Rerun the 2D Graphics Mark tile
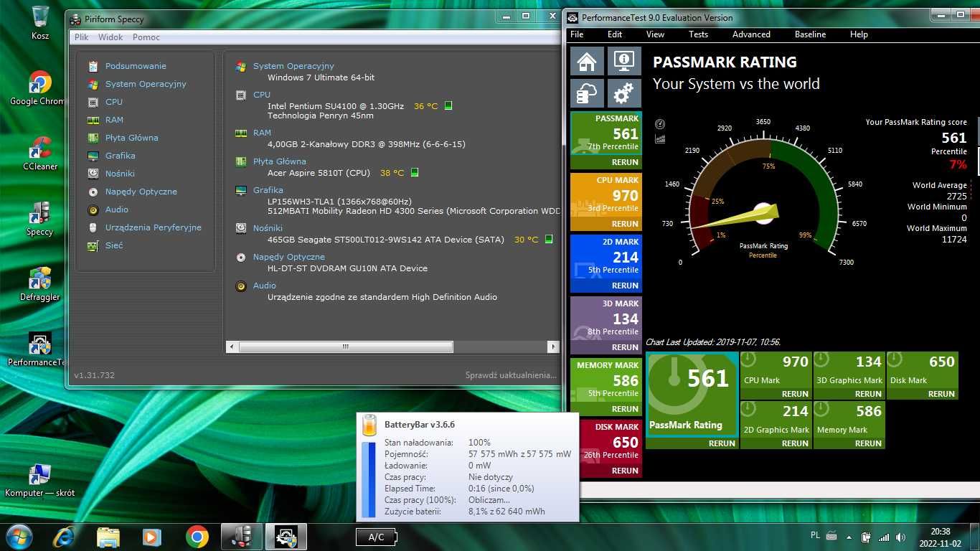Viewport: 980px width, 551px height. point(795,443)
